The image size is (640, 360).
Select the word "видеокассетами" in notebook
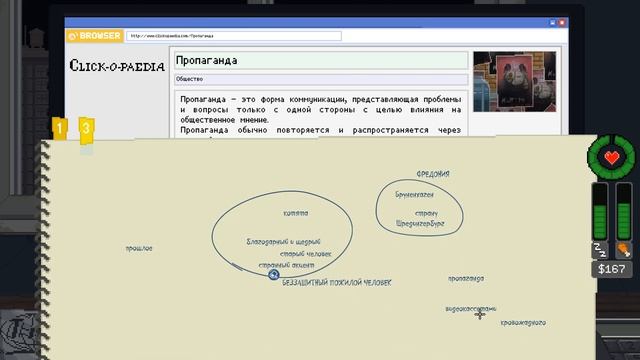471,309
